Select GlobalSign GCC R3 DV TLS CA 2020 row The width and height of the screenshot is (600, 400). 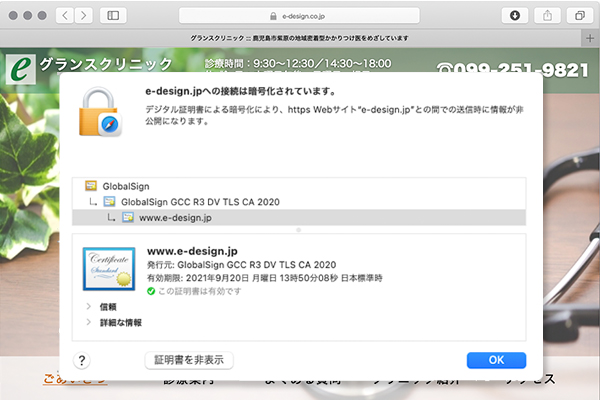click(x=299, y=202)
